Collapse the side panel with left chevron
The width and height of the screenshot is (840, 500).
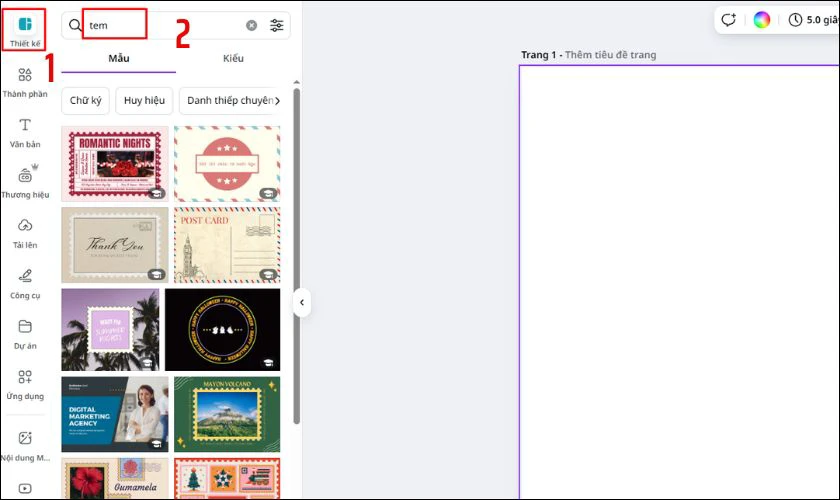click(302, 302)
